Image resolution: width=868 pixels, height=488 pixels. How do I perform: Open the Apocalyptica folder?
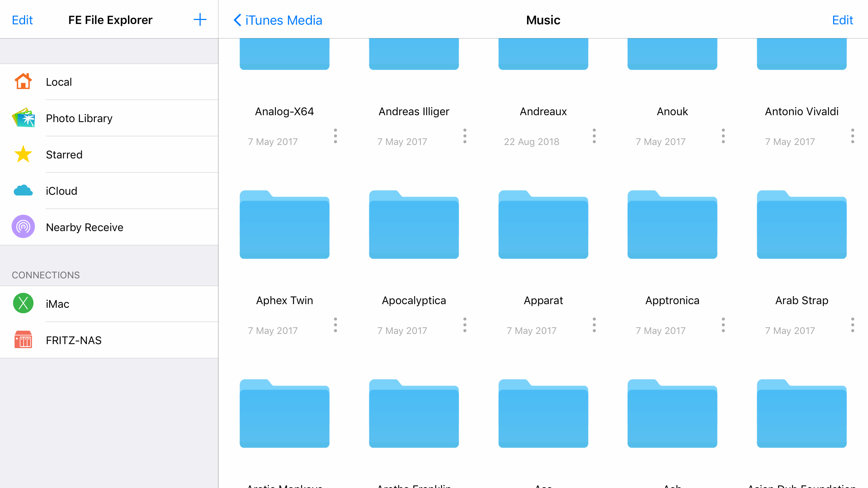pos(414,224)
